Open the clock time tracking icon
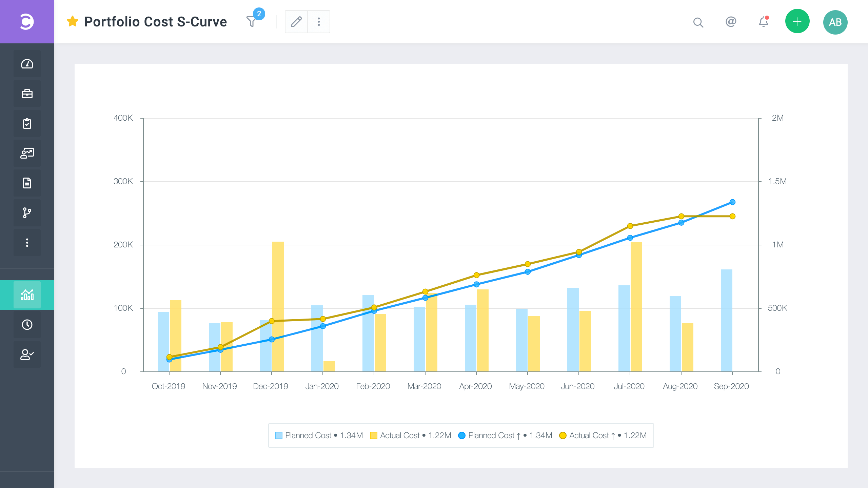Viewport: 868px width, 488px height. coord(27,325)
